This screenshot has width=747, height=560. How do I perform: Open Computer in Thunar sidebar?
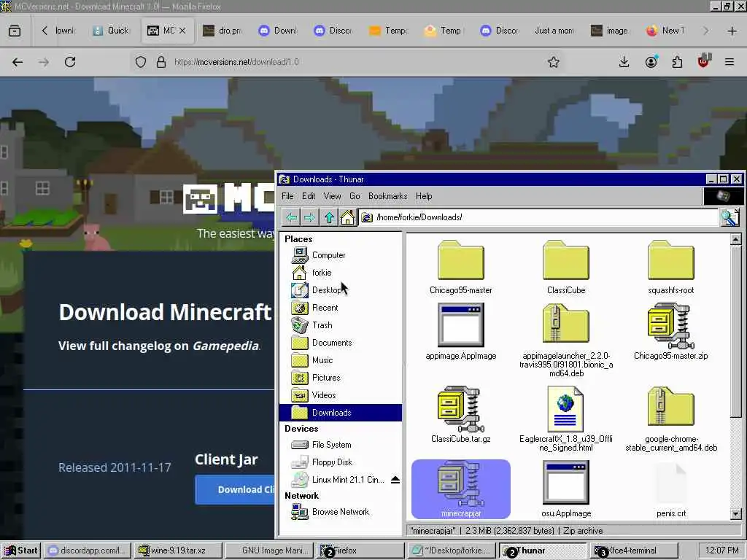(341, 255)
